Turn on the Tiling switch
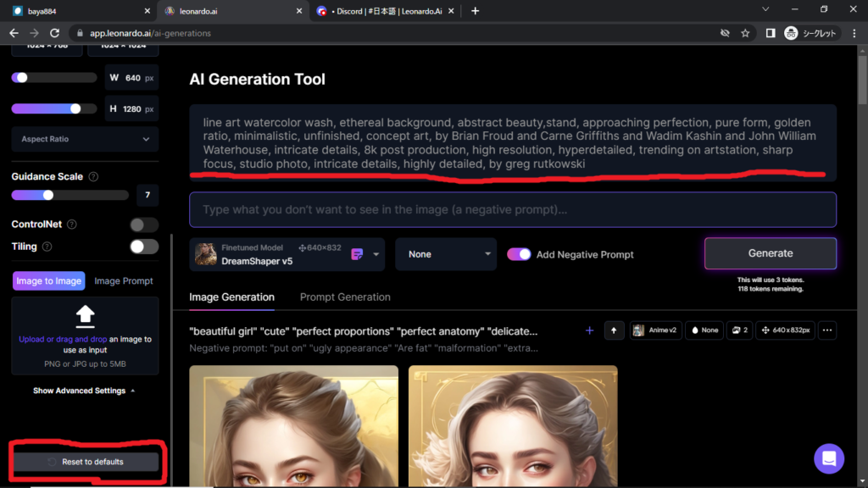 144,247
